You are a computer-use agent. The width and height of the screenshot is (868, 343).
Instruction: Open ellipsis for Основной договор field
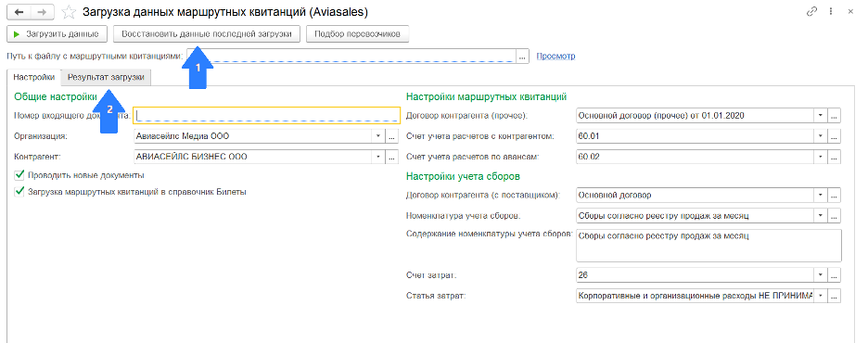(835, 196)
